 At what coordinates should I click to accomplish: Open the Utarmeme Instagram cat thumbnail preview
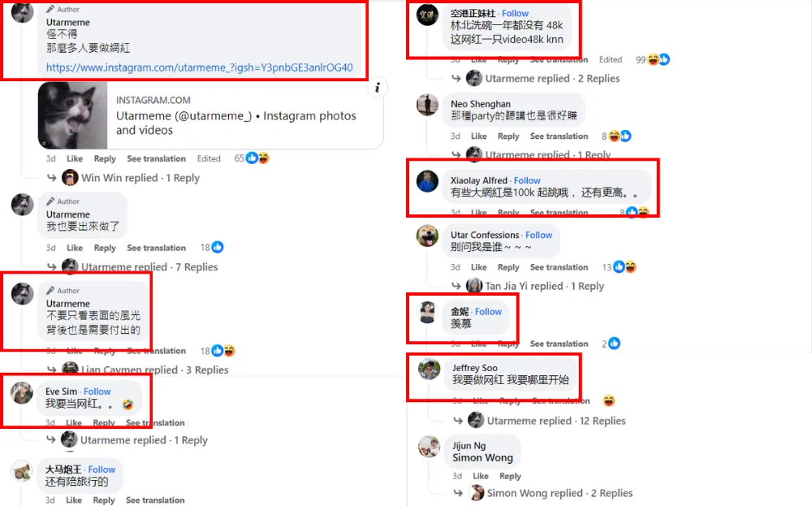point(72,115)
